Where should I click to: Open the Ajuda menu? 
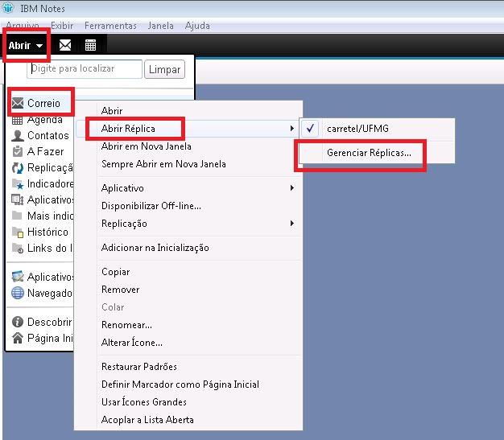(x=197, y=26)
